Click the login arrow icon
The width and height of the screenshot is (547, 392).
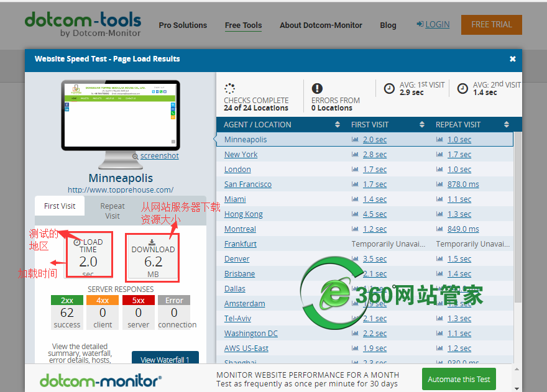coord(420,24)
